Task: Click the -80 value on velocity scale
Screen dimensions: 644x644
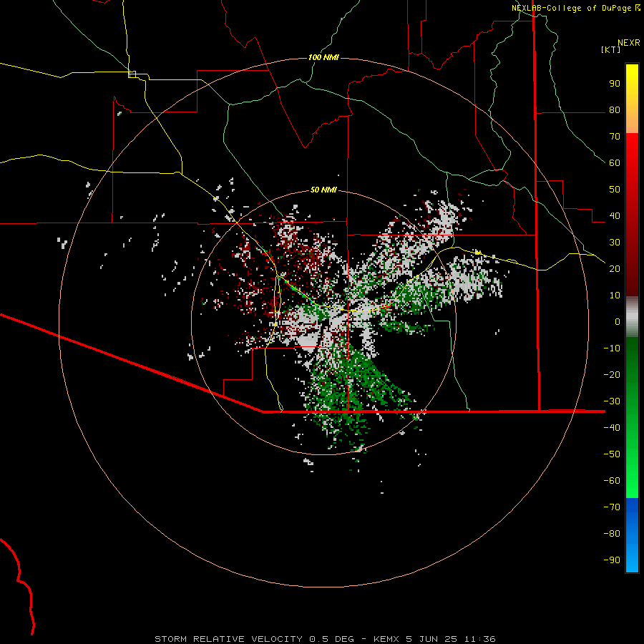Action: [612, 534]
